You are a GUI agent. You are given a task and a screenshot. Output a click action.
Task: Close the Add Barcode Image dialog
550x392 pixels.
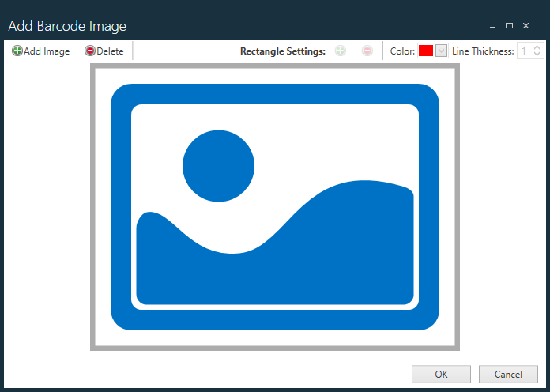click(526, 26)
